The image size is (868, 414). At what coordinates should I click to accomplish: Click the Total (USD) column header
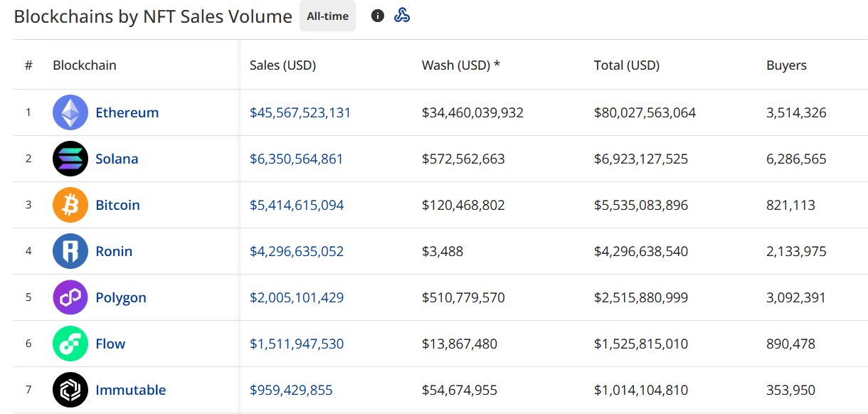pos(627,65)
